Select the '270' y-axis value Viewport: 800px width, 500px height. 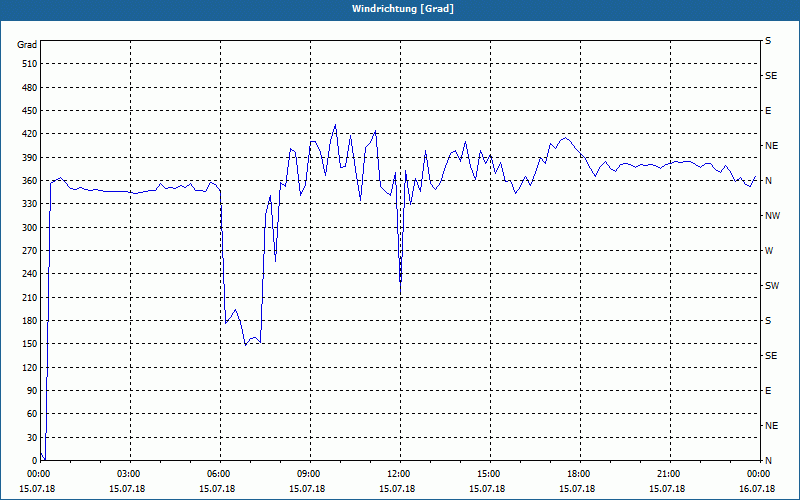[29, 251]
